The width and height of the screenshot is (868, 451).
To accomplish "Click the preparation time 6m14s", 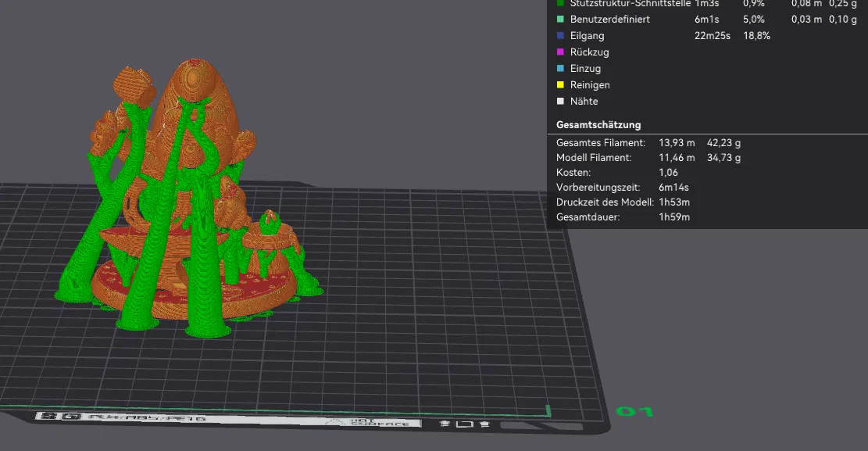I will coord(673,188).
